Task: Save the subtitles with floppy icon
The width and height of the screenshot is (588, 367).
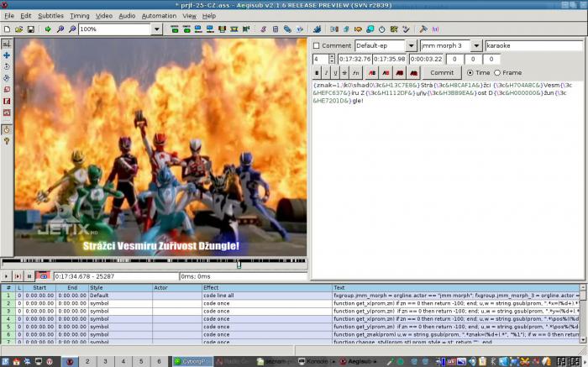Action: [x=31, y=29]
